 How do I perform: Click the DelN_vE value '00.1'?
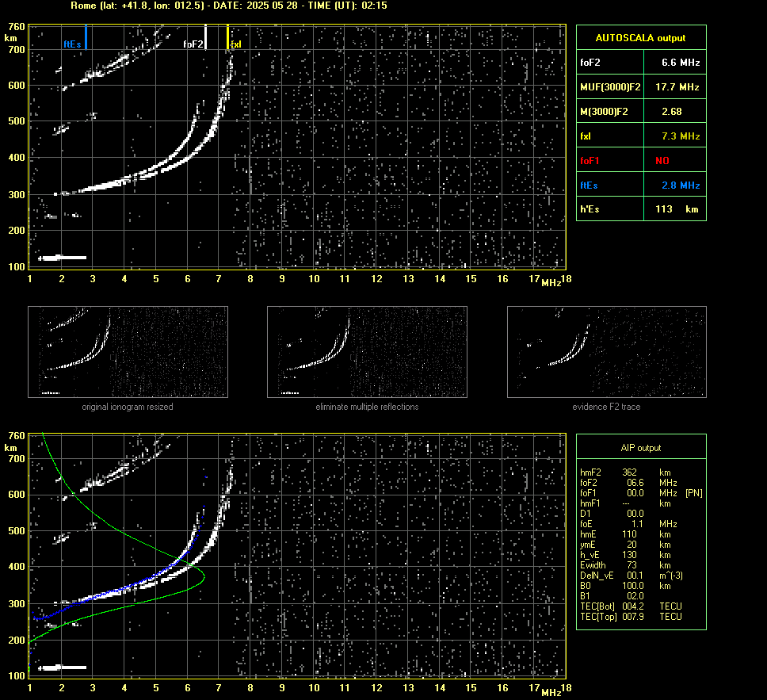click(x=635, y=576)
